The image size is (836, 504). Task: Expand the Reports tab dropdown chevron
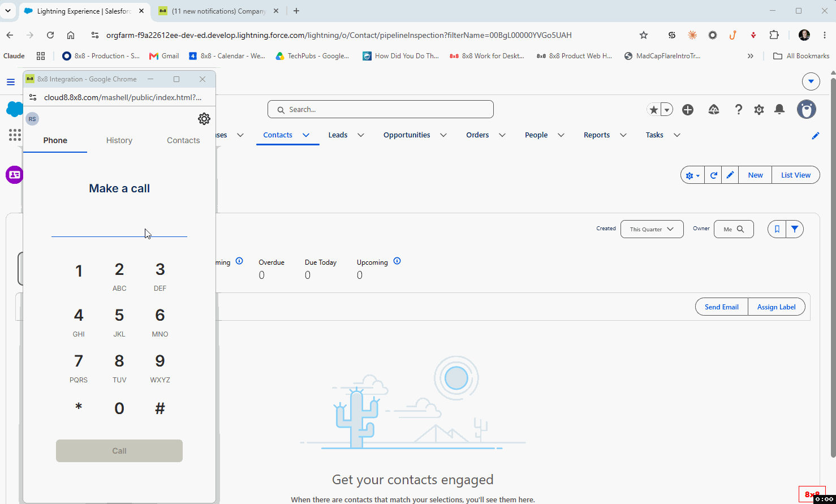click(623, 135)
